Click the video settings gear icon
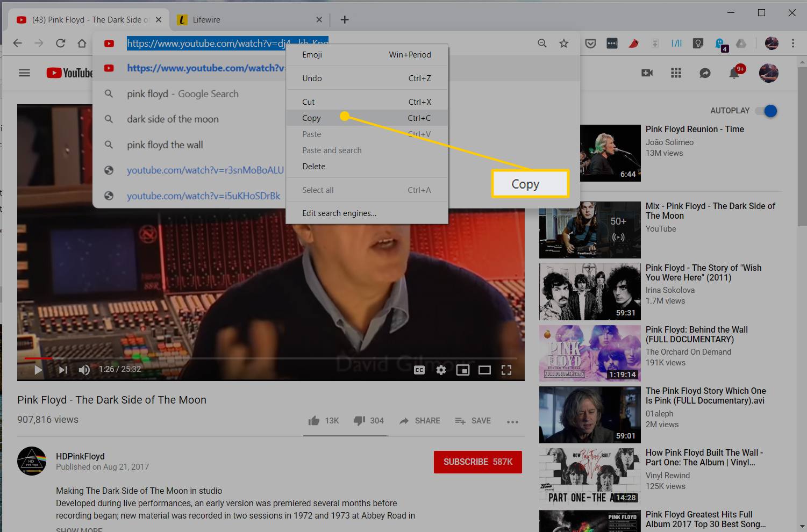Screen dimensions: 807x532 click(x=441, y=370)
